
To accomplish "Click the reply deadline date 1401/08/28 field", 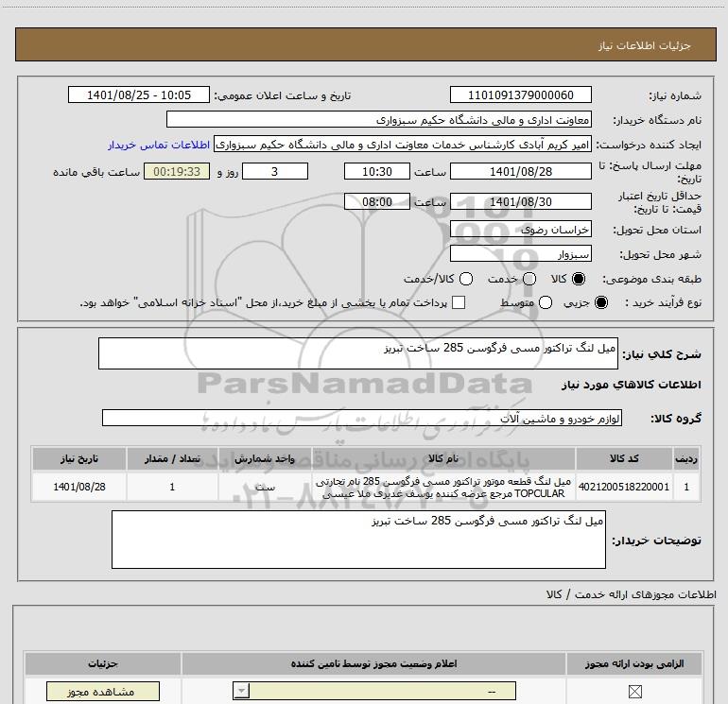I will [520, 172].
